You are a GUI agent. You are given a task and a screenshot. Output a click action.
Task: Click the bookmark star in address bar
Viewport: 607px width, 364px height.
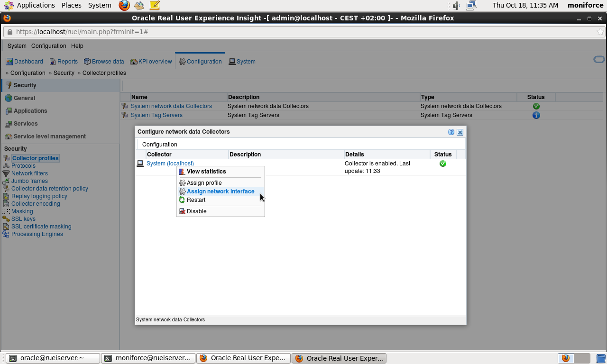click(x=600, y=32)
